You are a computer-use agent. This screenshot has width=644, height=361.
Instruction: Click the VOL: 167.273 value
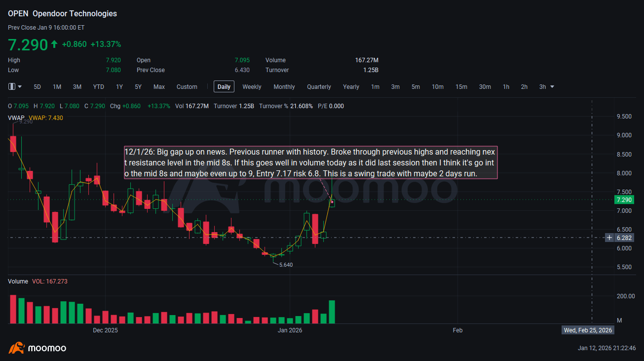click(x=50, y=281)
